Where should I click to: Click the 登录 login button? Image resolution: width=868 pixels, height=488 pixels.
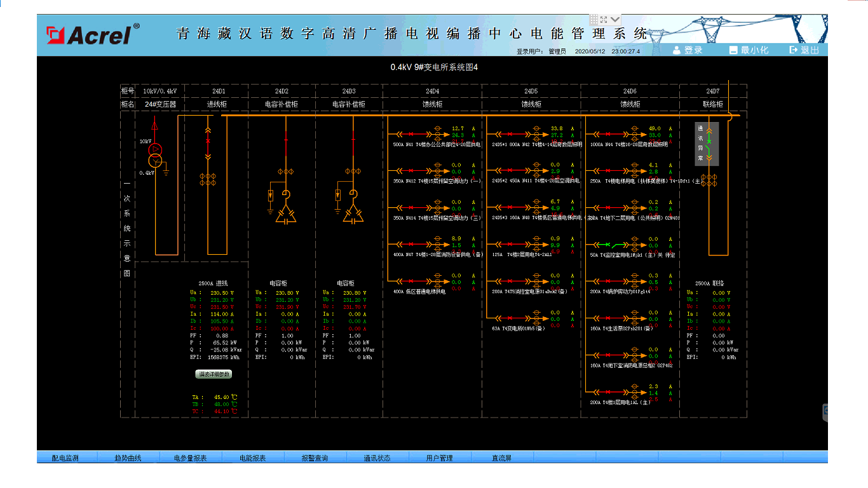pos(688,50)
